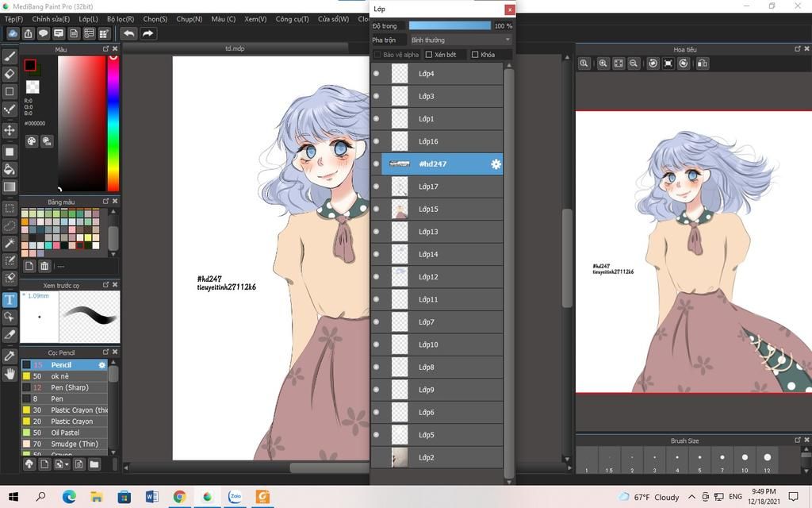Click the transparent color swatch
The image size is (812, 508).
(33, 87)
